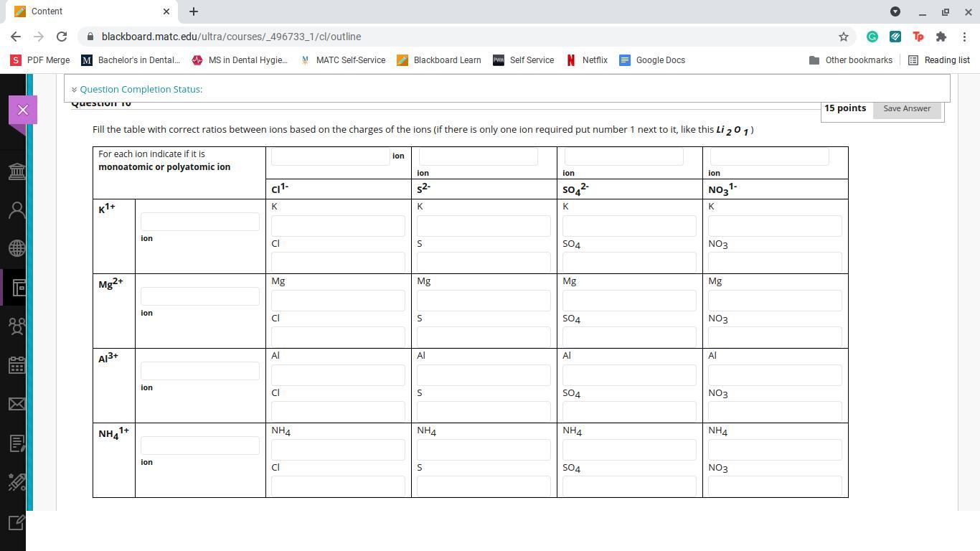Close the course panel with purple X
Viewport: 980px width, 551px height.
click(23, 110)
